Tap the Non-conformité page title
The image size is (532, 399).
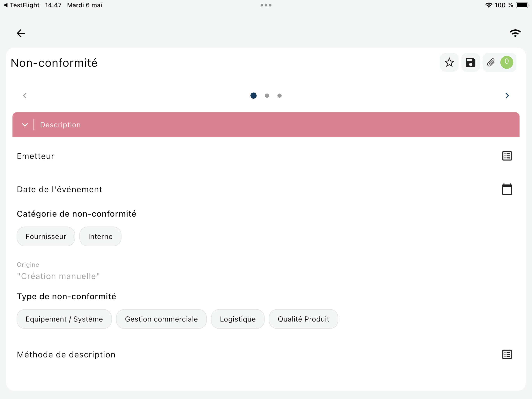coord(54,63)
